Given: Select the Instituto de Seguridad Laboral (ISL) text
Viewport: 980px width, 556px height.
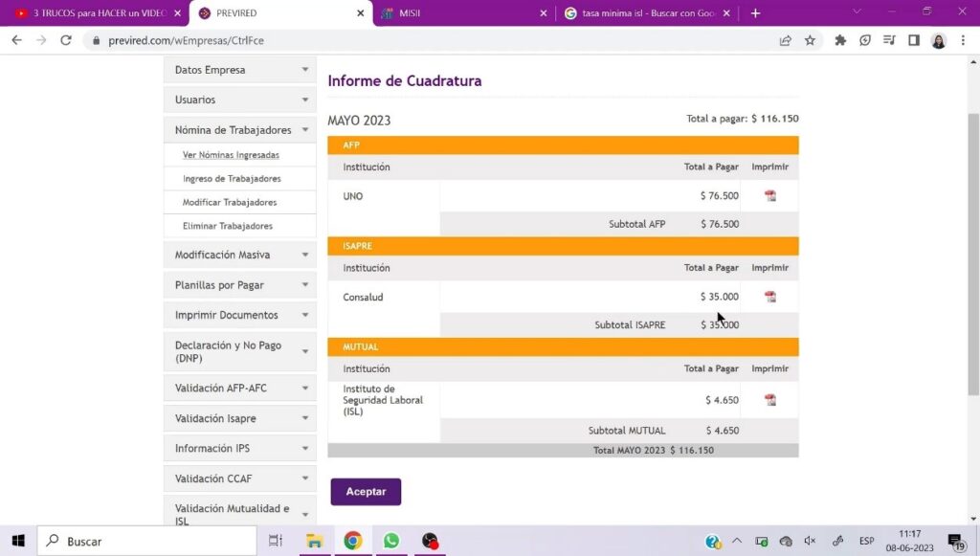Looking at the screenshot, I should tap(383, 400).
